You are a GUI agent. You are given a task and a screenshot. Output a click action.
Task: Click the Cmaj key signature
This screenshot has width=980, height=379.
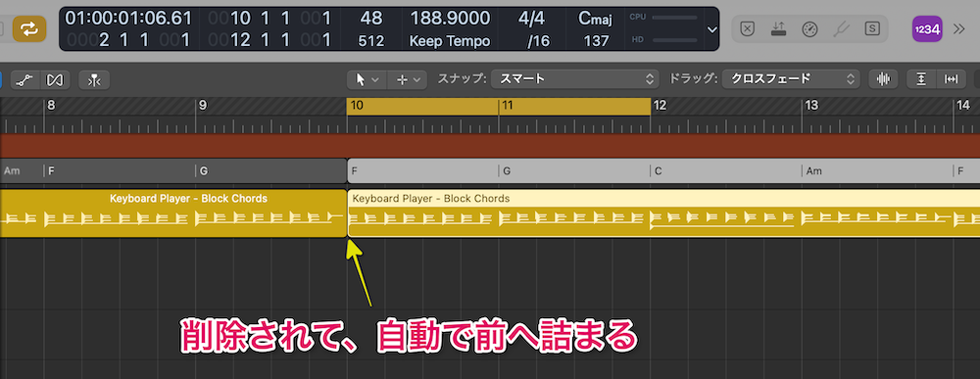(x=596, y=19)
